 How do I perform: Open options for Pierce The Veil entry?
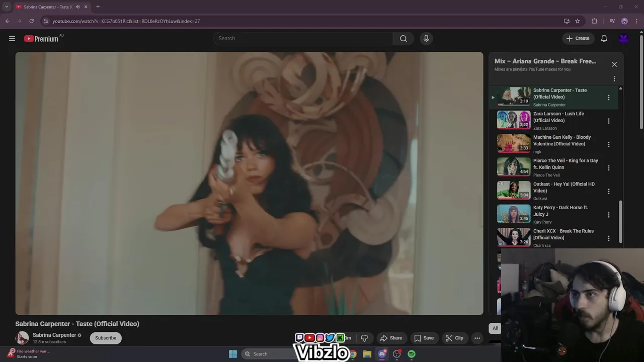[x=609, y=168]
